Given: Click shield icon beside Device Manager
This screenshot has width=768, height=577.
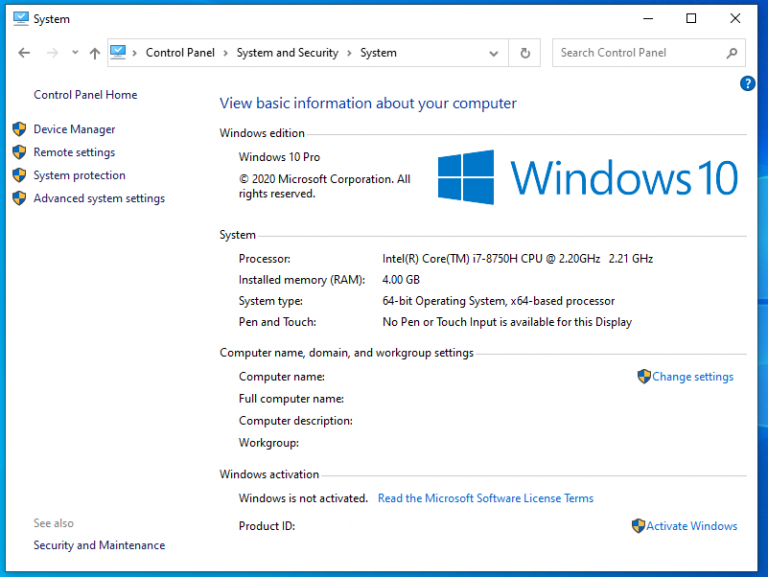Looking at the screenshot, I should [x=19, y=129].
